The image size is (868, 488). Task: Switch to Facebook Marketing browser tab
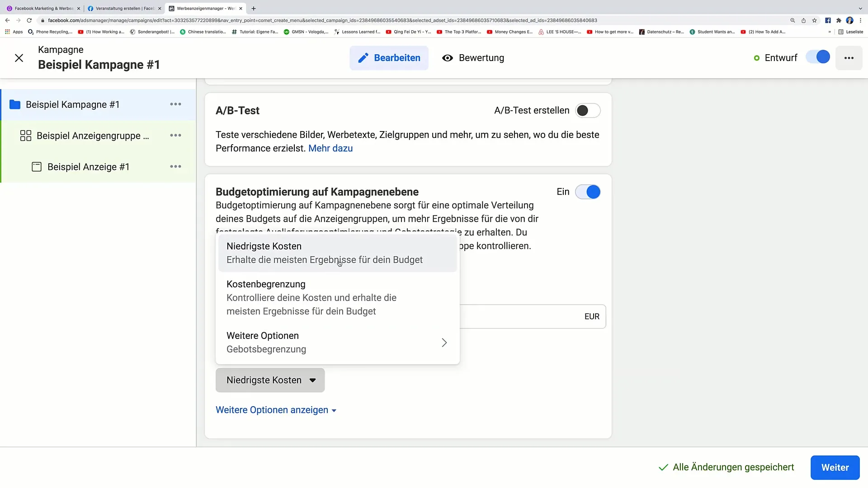point(43,8)
